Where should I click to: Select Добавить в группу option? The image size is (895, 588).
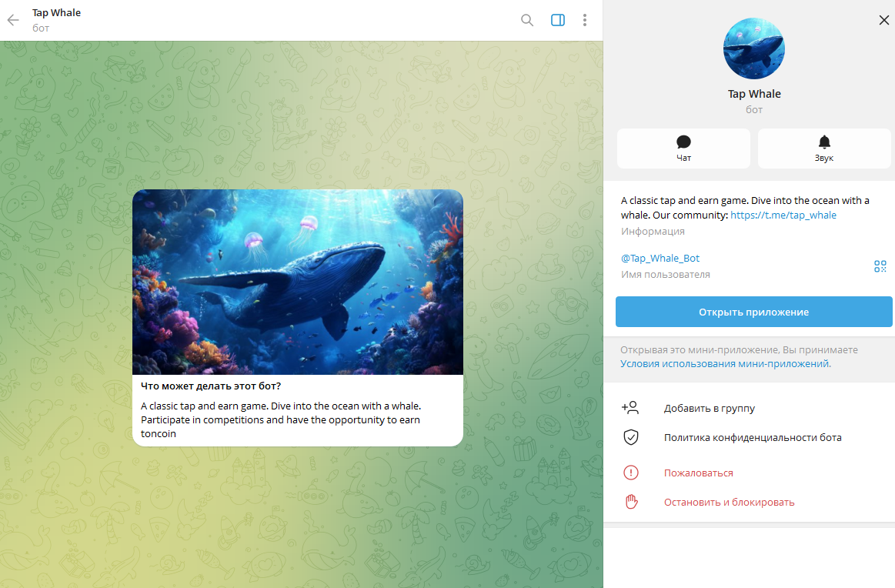click(x=709, y=408)
